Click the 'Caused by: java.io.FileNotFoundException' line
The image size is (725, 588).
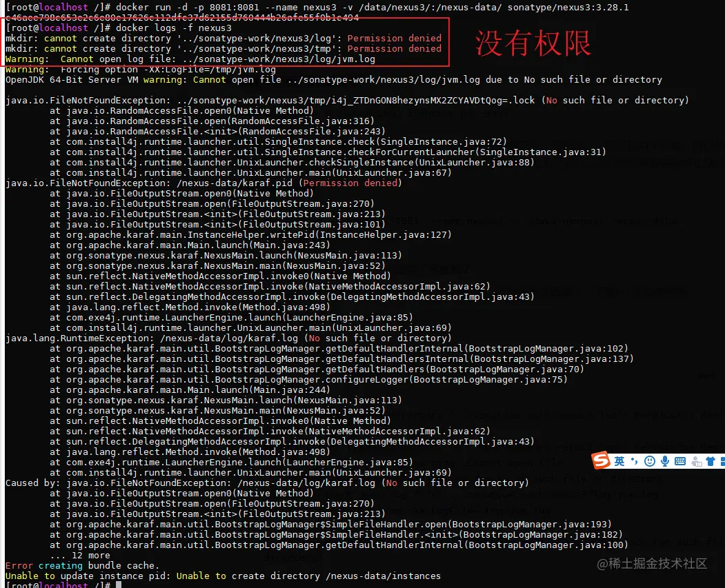tap(267, 483)
